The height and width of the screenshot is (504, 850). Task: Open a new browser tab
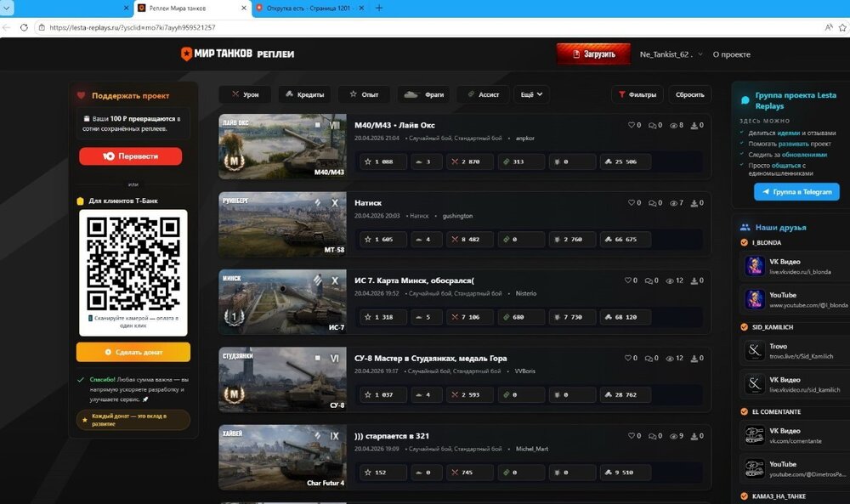[x=379, y=8]
